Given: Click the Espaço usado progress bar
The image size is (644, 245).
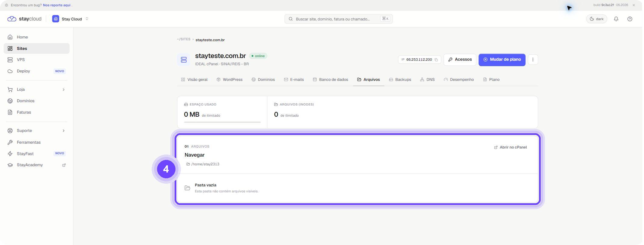Looking at the screenshot, I should 222,122.
